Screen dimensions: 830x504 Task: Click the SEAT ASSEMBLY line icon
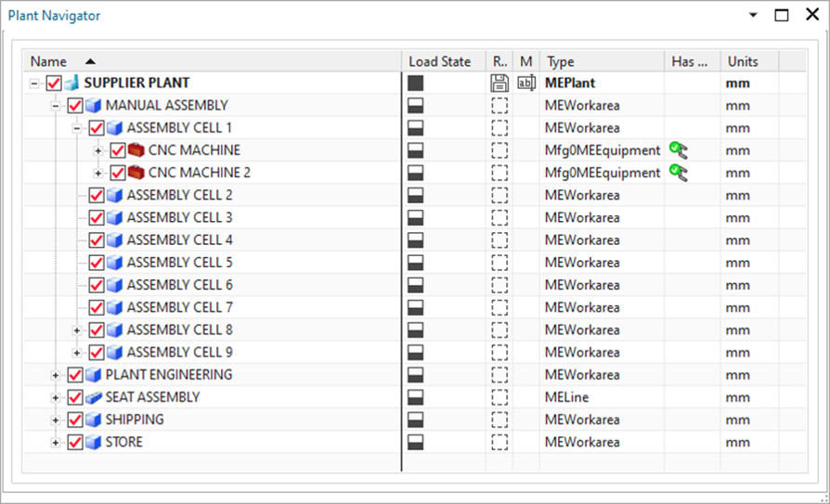pos(94,397)
